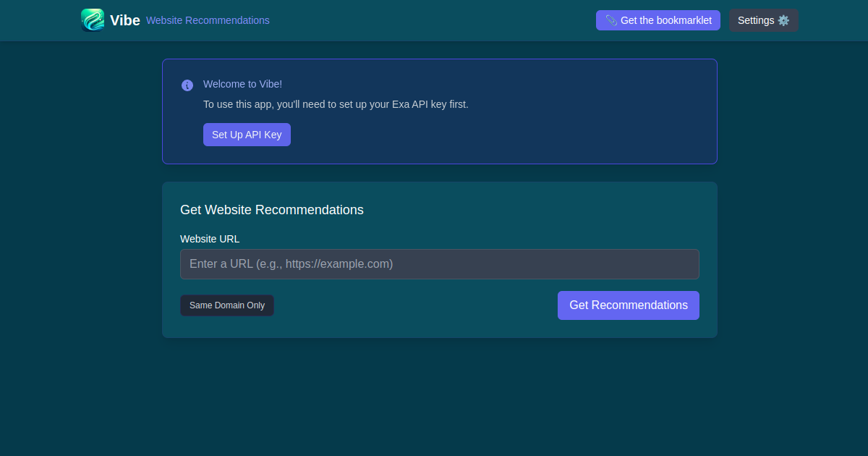The height and width of the screenshot is (456, 868).
Task: Click the Get Website Recommendations card title
Action: (271, 210)
